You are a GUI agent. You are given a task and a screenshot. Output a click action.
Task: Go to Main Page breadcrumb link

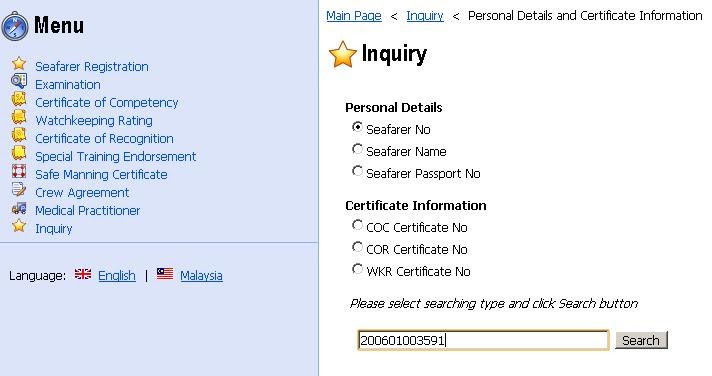pyautogui.click(x=354, y=16)
